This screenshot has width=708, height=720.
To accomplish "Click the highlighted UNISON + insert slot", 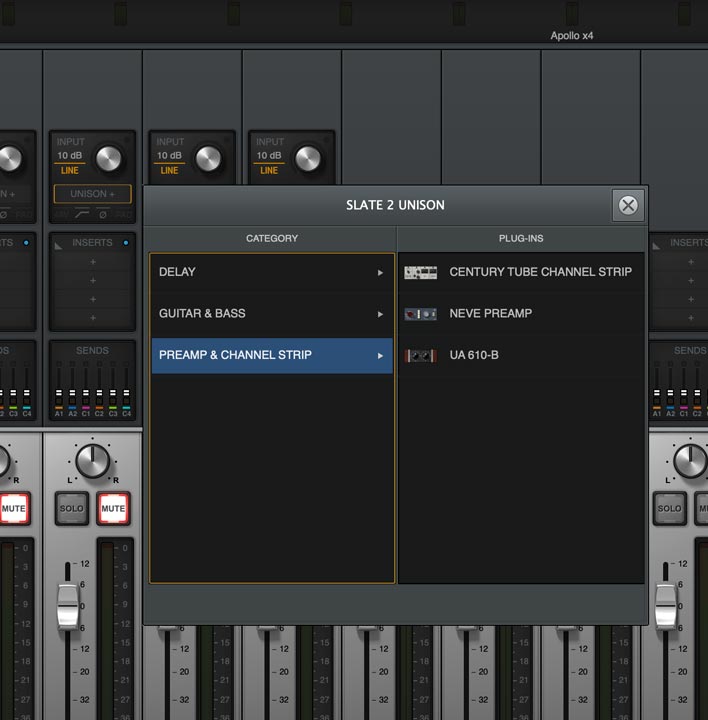I will click(x=92, y=194).
